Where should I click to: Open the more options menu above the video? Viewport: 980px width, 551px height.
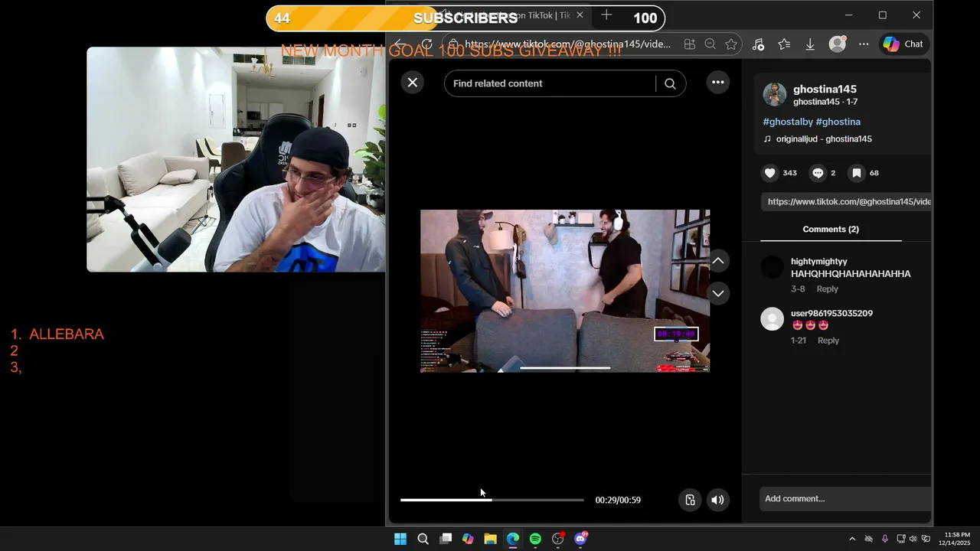click(x=717, y=83)
